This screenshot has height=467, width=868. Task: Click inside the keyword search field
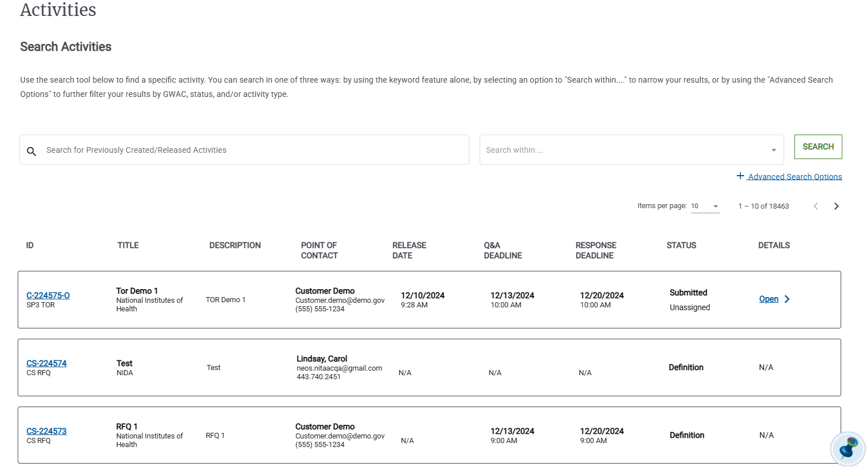click(x=244, y=149)
